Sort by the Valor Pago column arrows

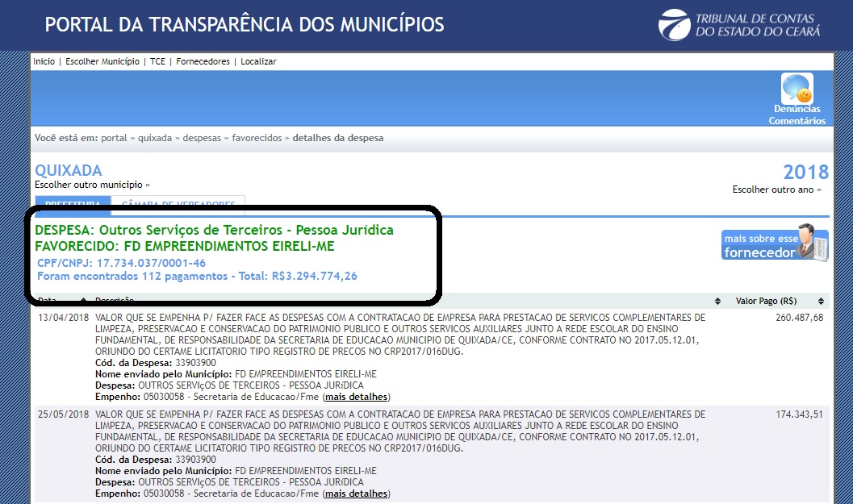pyautogui.click(x=821, y=301)
